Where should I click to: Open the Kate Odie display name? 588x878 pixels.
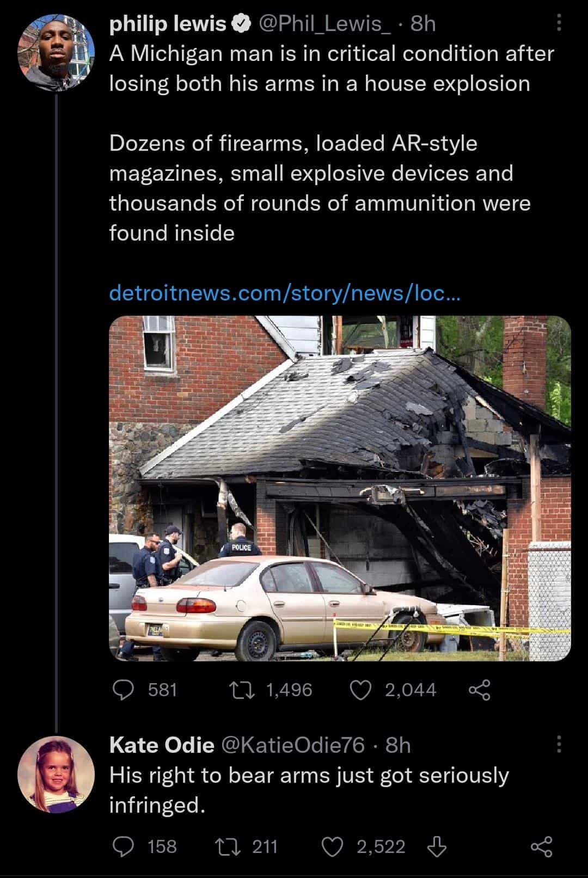(162, 745)
